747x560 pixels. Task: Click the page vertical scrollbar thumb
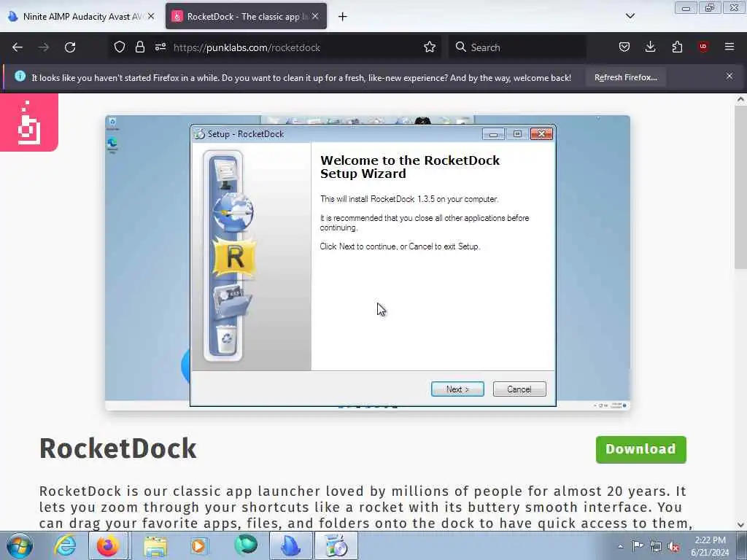(740, 187)
